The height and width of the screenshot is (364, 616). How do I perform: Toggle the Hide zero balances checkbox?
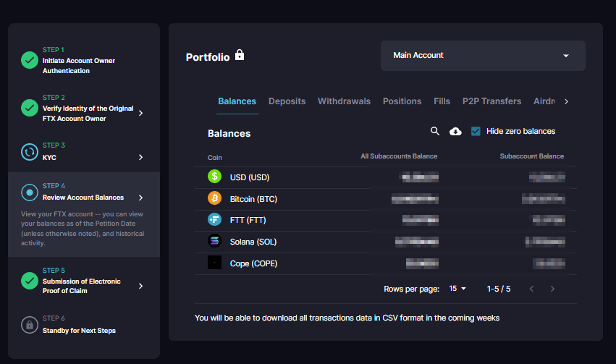tap(476, 131)
